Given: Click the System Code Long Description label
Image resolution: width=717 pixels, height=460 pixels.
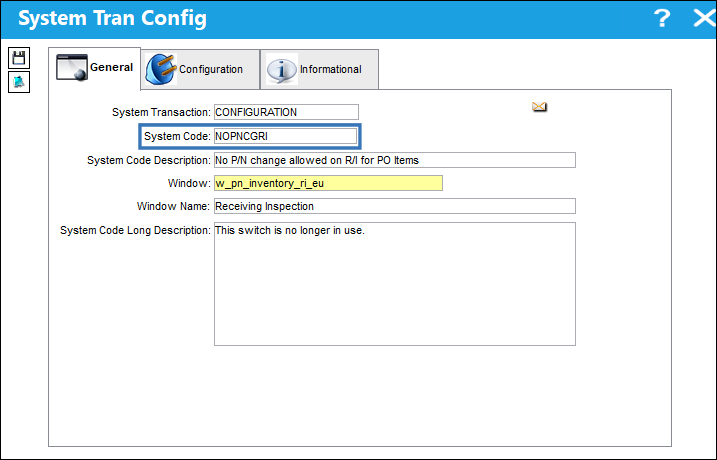Looking at the screenshot, I should pos(135,230).
